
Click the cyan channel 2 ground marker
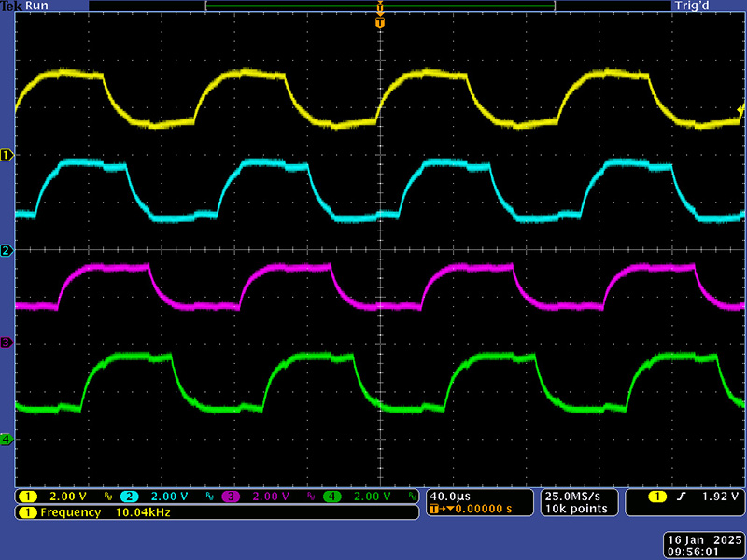coord(7,251)
